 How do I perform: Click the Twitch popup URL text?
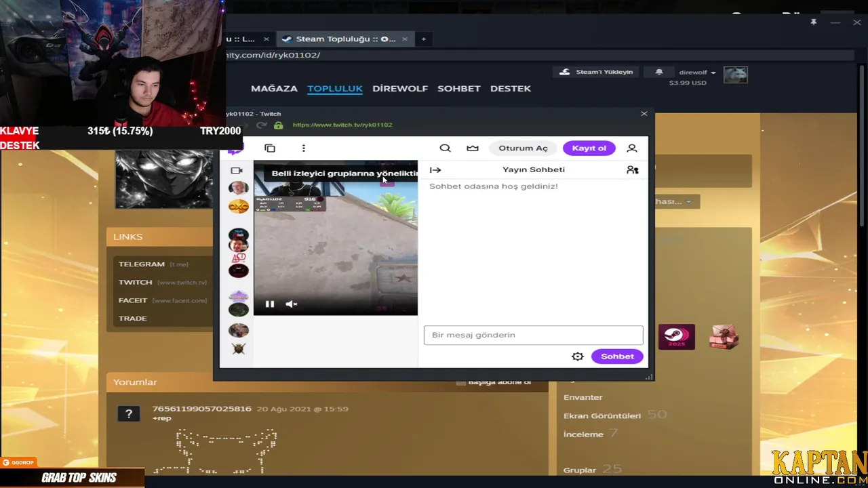pyautogui.click(x=342, y=125)
